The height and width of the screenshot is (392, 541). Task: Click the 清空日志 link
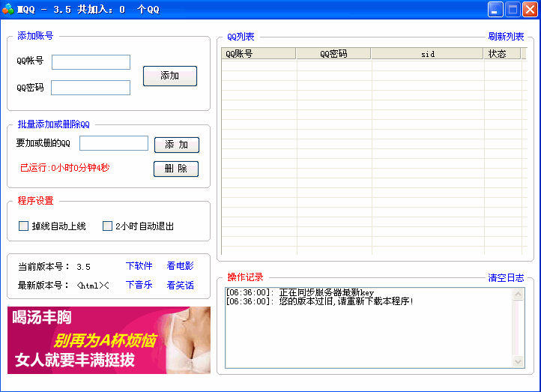[x=506, y=278]
